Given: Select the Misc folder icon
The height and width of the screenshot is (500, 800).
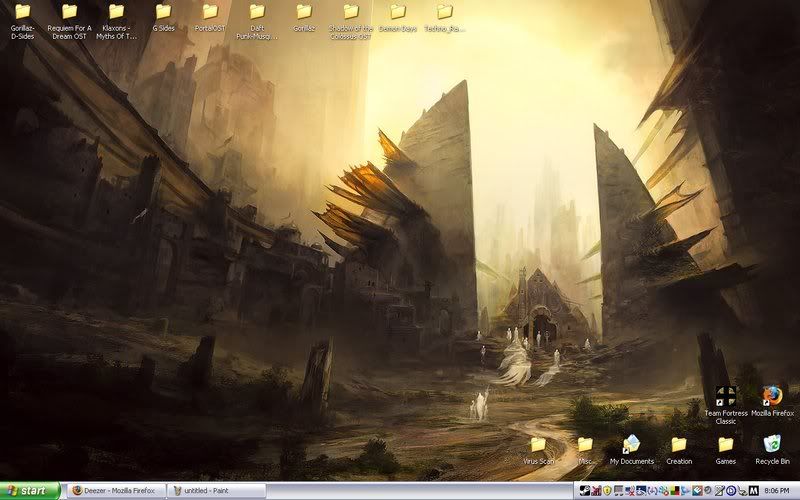Looking at the screenshot, I should pos(586,445).
